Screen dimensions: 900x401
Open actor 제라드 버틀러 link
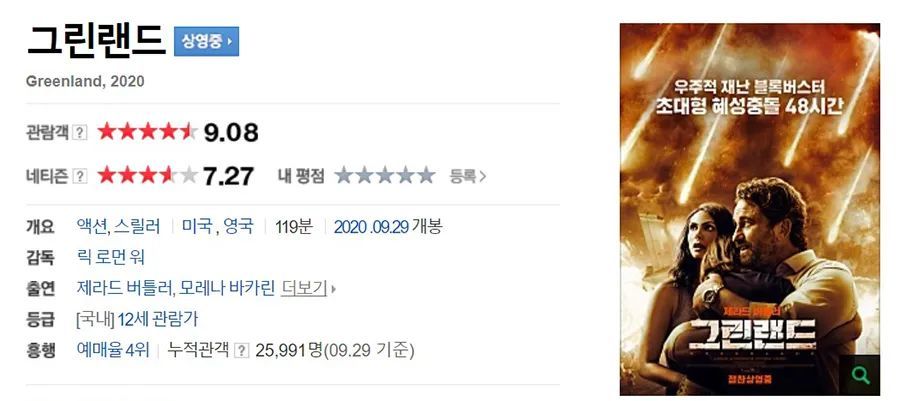point(125,288)
